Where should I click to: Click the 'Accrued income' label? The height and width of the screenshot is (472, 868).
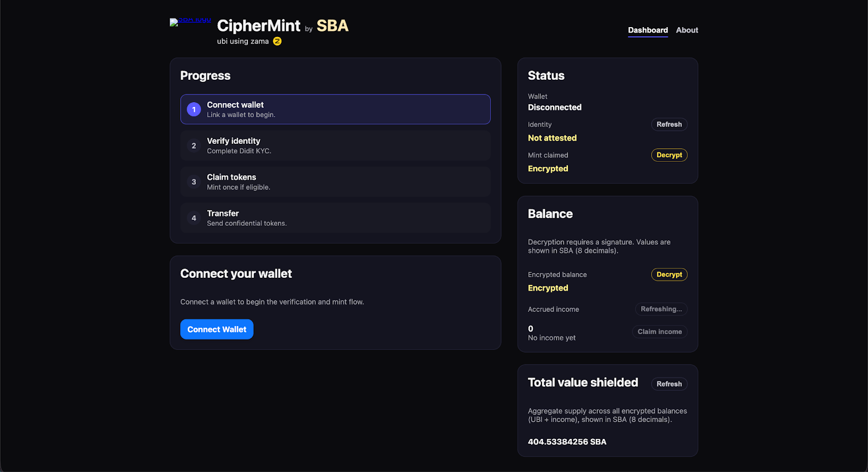[x=553, y=309]
